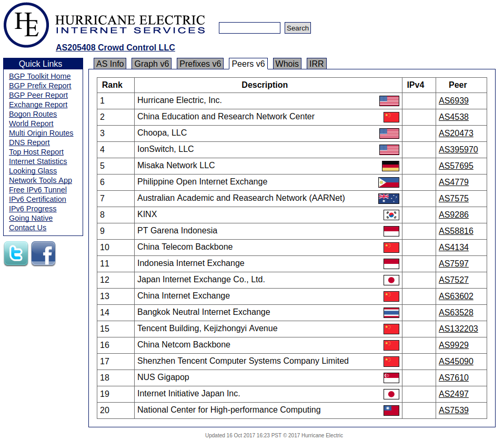504x441 pixels.
Task: Click the China flag beside China Telecom Backbone
Action: 391,248
